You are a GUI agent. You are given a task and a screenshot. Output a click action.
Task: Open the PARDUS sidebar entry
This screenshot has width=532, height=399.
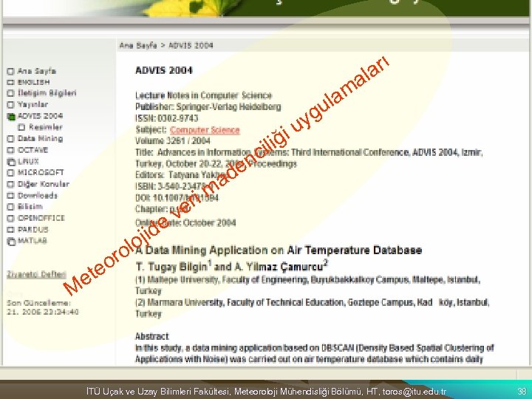33,230
